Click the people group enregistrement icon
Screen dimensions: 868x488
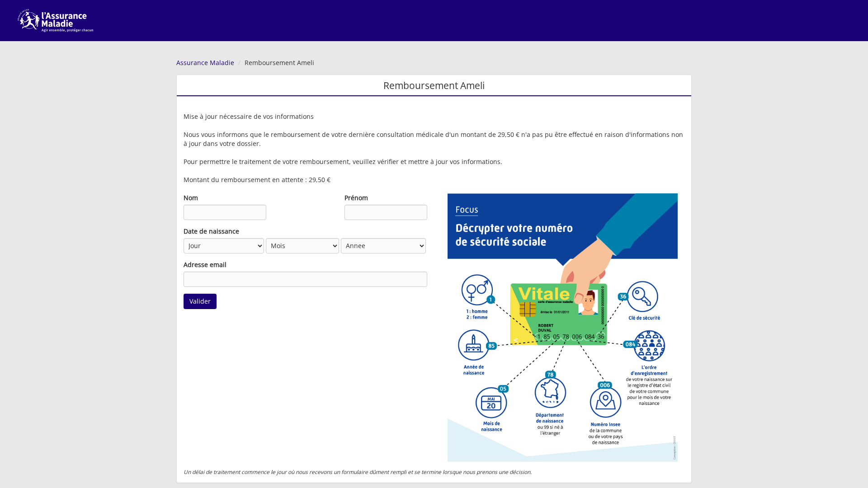(x=649, y=346)
